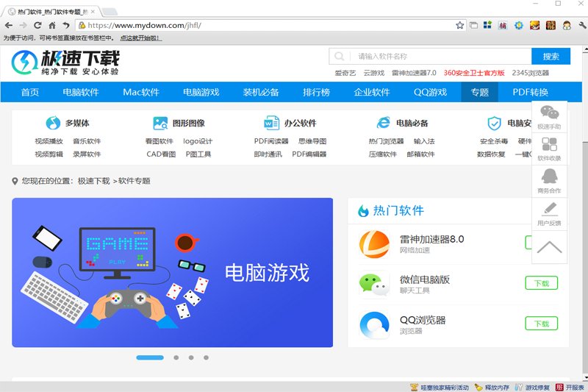Click the 图形图像 category icon
Viewport: 588px width, 392px height.
pyautogui.click(x=160, y=123)
